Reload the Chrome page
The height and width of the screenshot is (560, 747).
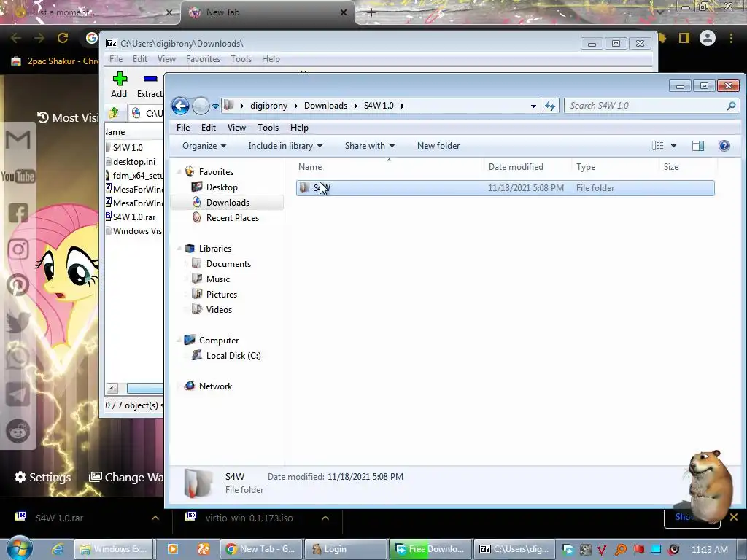pos(63,38)
